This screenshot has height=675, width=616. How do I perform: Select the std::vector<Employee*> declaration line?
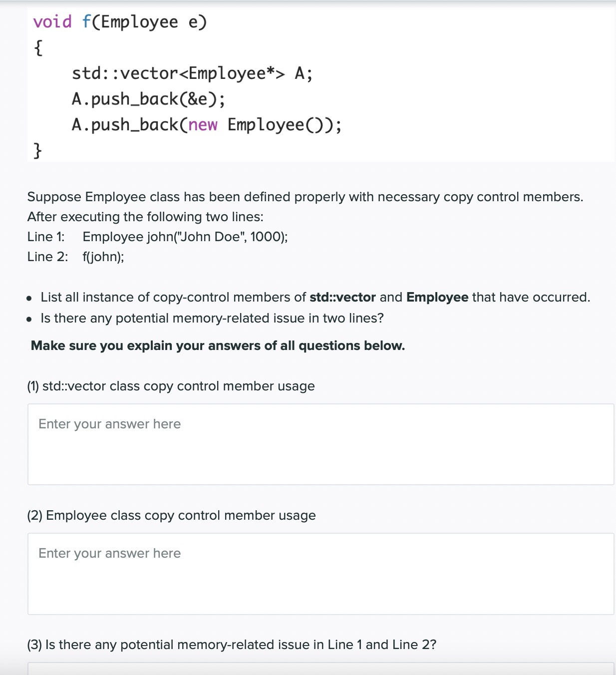point(191,73)
